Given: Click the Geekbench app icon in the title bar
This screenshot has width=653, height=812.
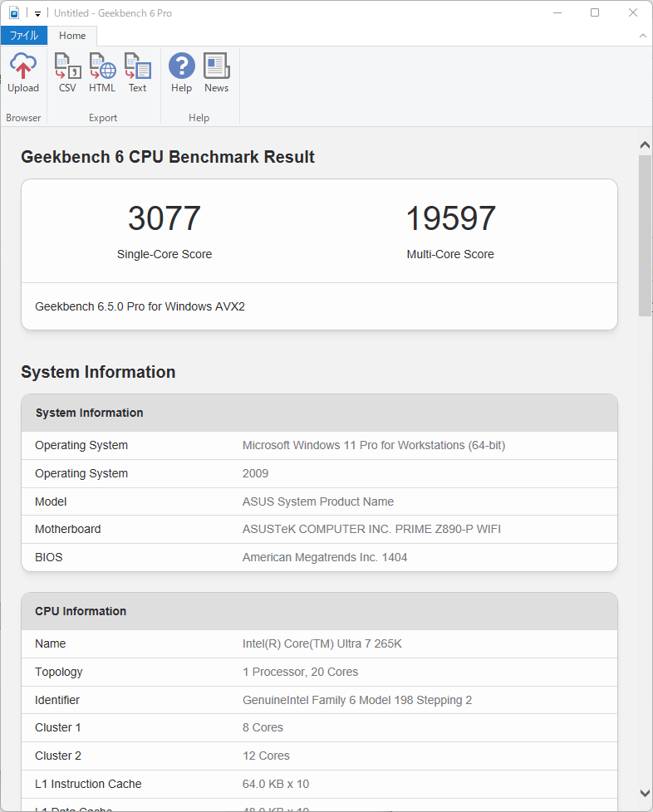Looking at the screenshot, I should pos(14,13).
